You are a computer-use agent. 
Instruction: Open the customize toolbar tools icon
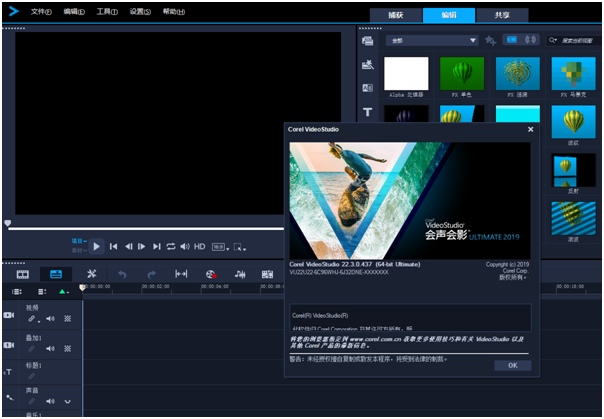(x=91, y=274)
